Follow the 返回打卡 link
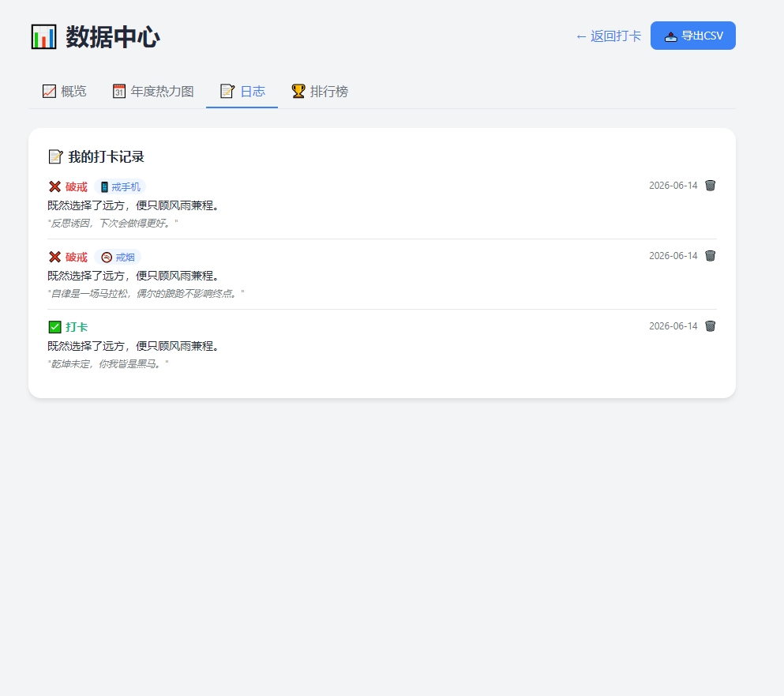 [608, 36]
